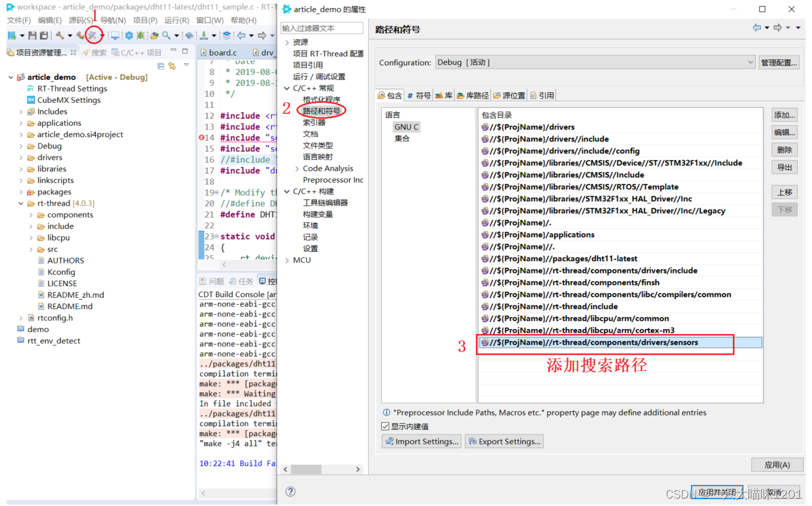This screenshot has width=812, height=506.
Task: Click the 导出 button
Action: click(785, 167)
